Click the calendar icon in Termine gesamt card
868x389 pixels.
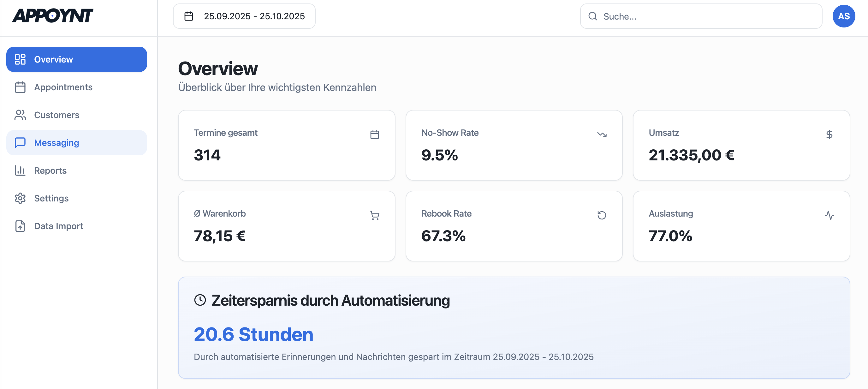click(x=374, y=135)
